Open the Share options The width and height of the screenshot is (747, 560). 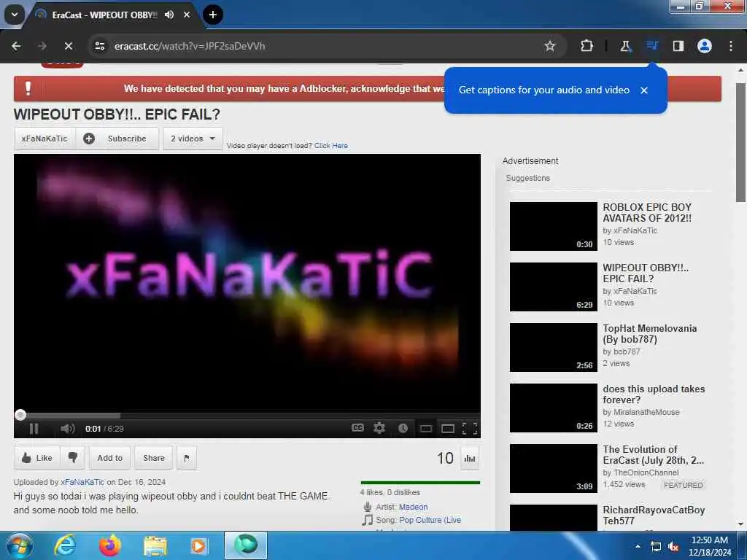click(153, 458)
